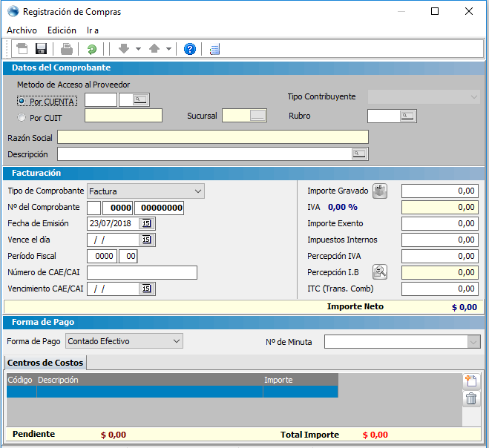Open help with the blue question icon

point(190,49)
